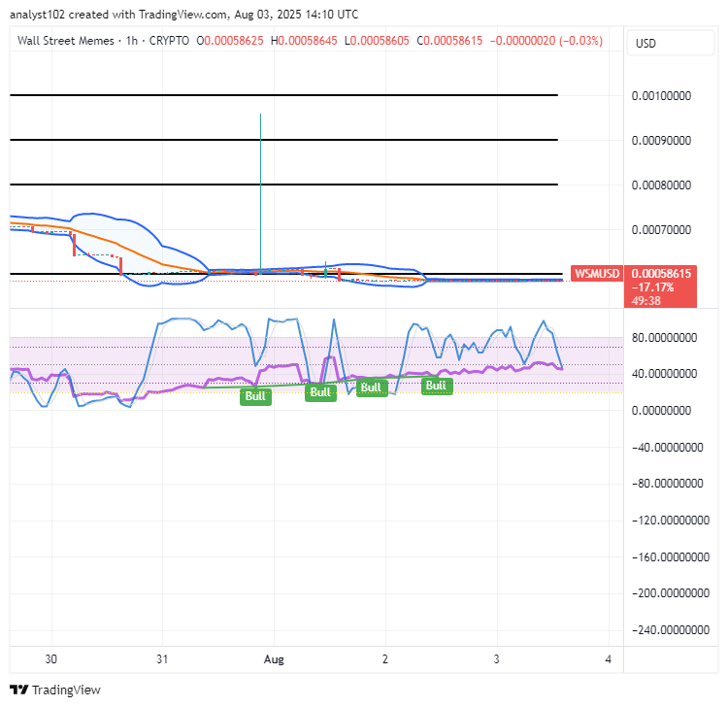Viewport: 728px width, 707px height.
Task: Click the current price 0.00058615 red label
Action: [x=661, y=274]
